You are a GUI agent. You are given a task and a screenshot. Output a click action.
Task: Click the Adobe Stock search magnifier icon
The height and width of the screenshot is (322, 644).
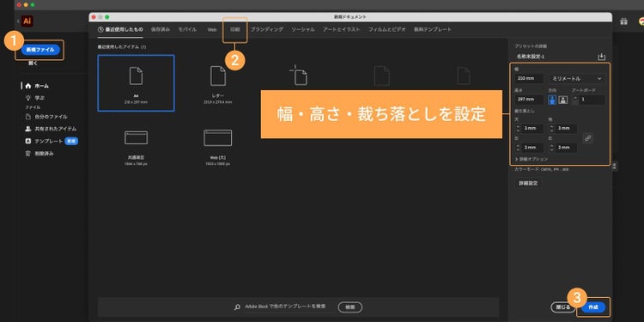pyautogui.click(x=237, y=307)
